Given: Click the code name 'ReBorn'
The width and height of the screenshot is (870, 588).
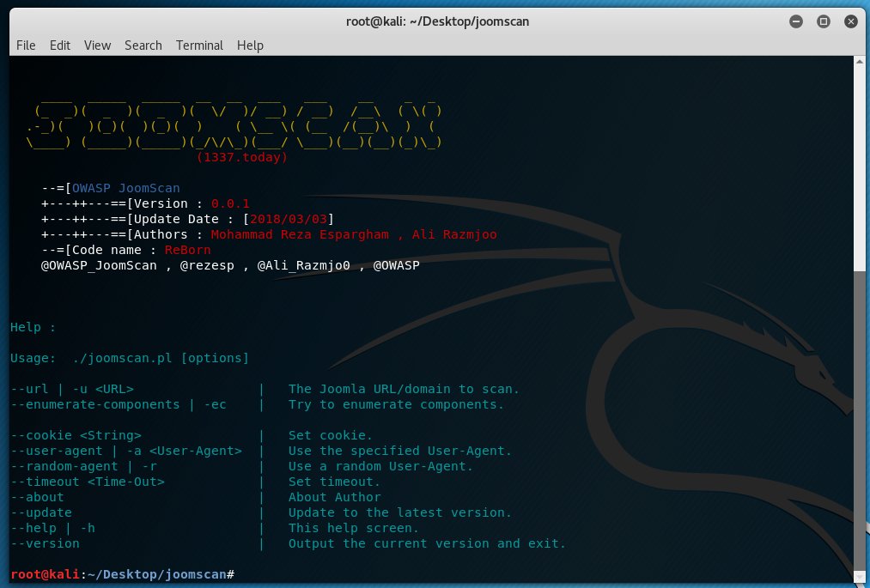Looking at the screenshot, I should click(x=187, y=250).
